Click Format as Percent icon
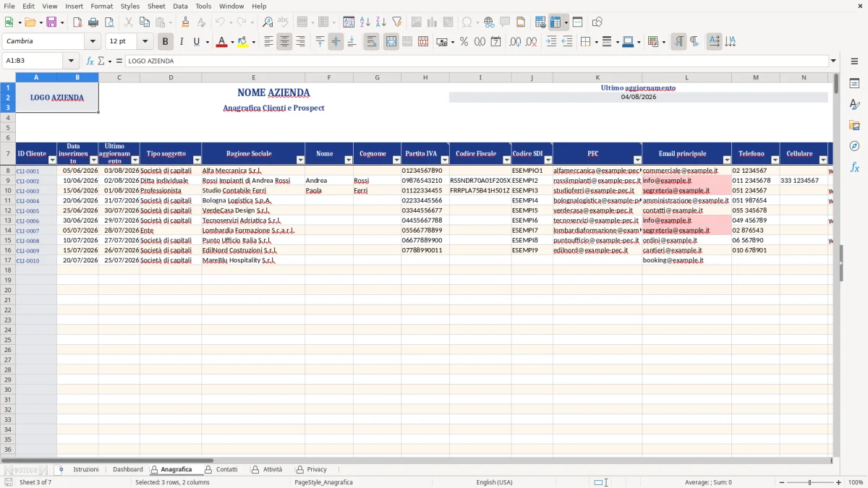 click(x=464, y=42)
